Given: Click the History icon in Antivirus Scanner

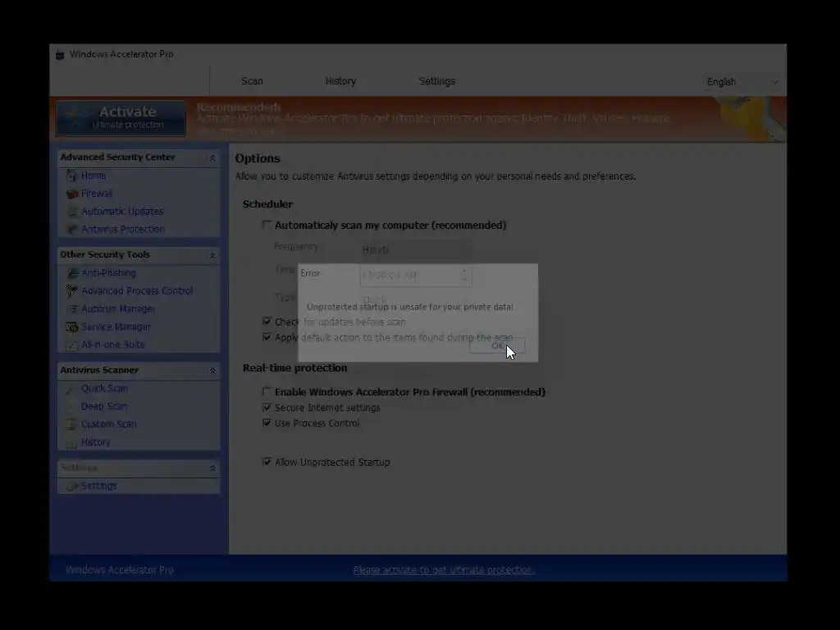Looking at the screenshot, I should tap(72, 442).
